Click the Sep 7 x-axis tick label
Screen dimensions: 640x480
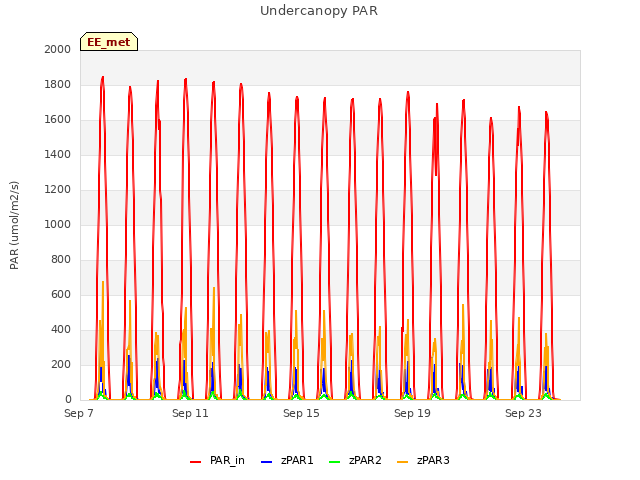click(79, 413)
